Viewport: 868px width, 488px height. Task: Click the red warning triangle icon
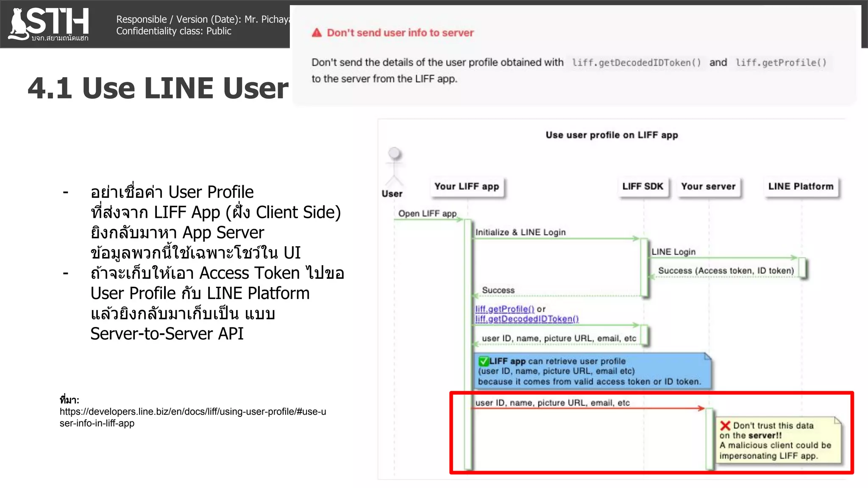[317, 33]
